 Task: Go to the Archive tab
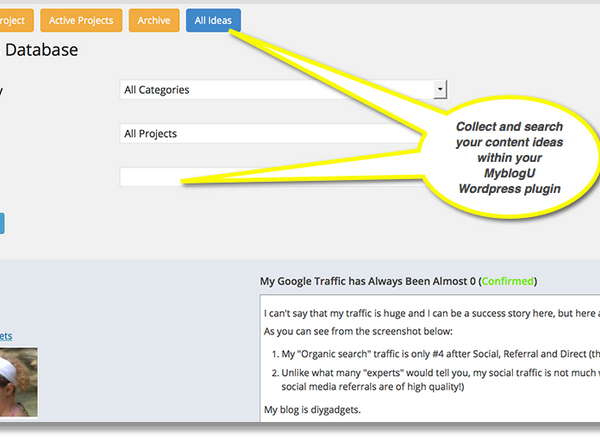coord(154,20)
